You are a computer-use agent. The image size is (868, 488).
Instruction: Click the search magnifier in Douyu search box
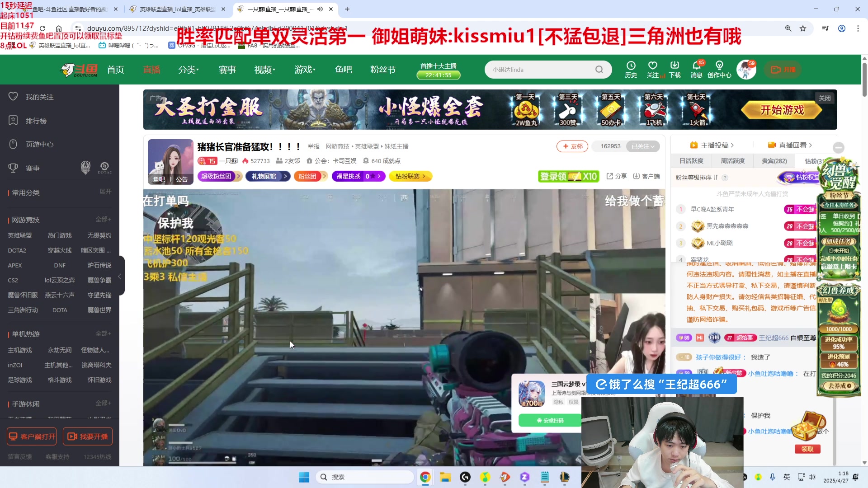point(599,70)
